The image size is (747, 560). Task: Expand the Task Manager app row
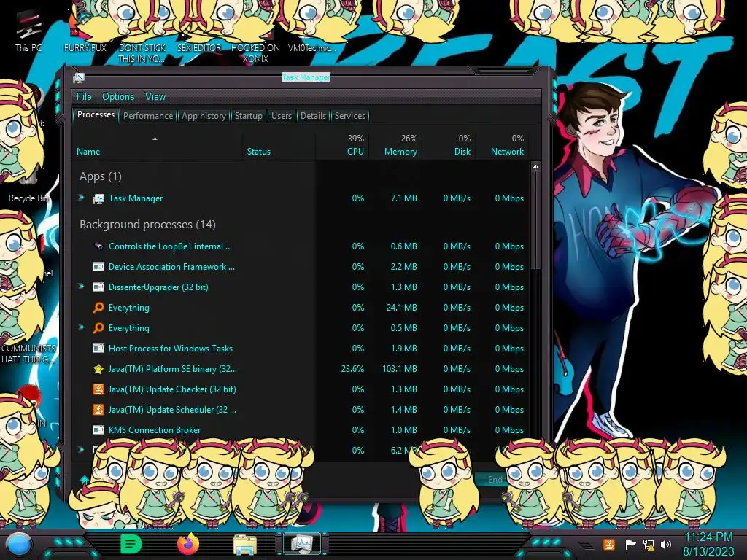[x=81, y=198]
